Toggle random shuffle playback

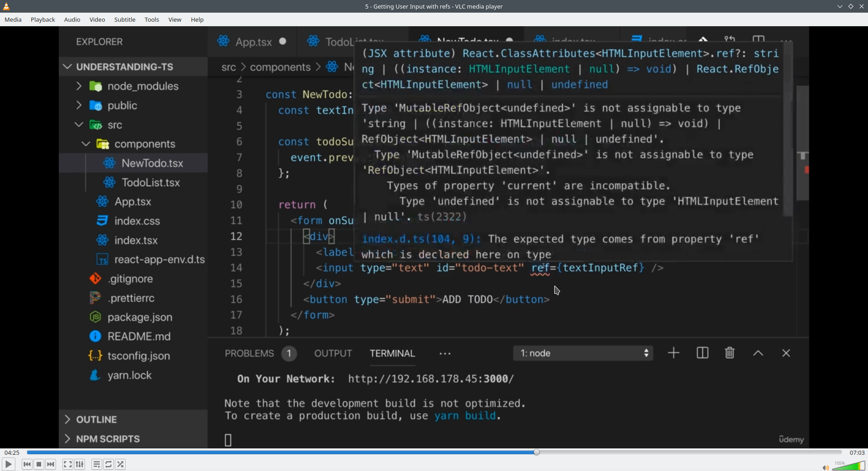coord(120,464)
